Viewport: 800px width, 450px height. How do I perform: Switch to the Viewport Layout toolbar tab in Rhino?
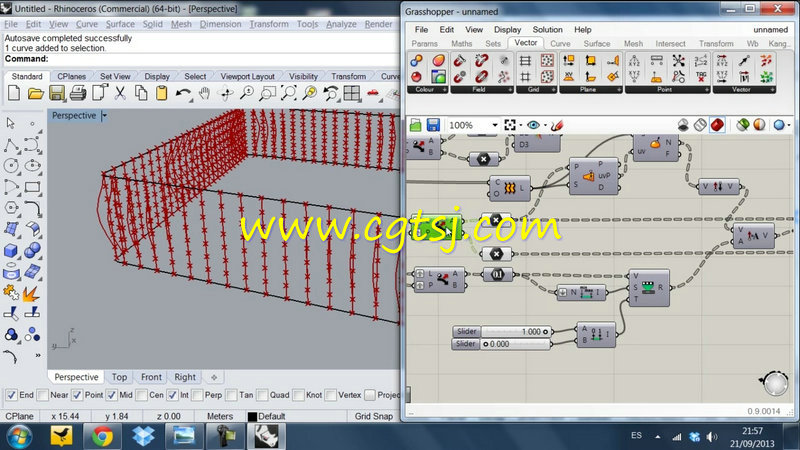pos(247,77)
